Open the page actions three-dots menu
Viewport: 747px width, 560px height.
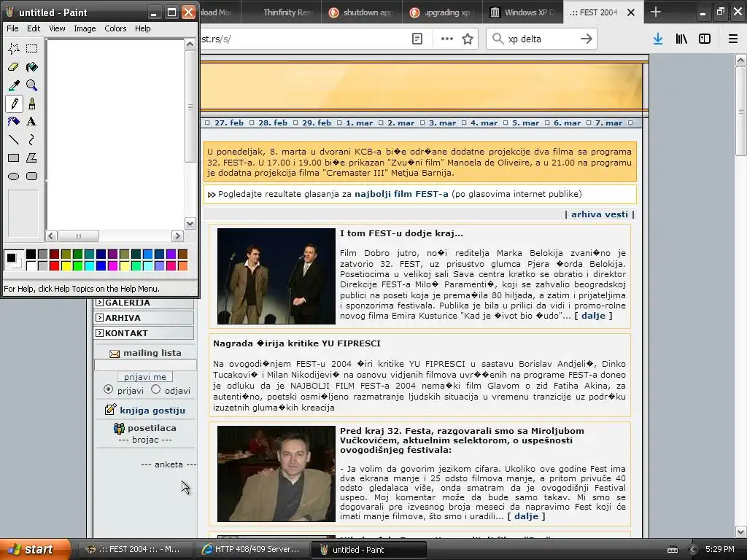pos(447,39)
